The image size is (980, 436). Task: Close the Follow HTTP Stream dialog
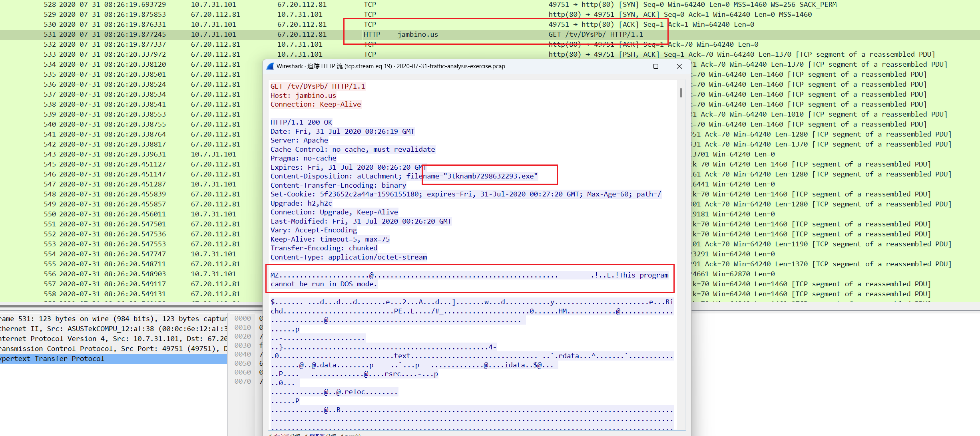pyautogui.click(x=679, y=66)
